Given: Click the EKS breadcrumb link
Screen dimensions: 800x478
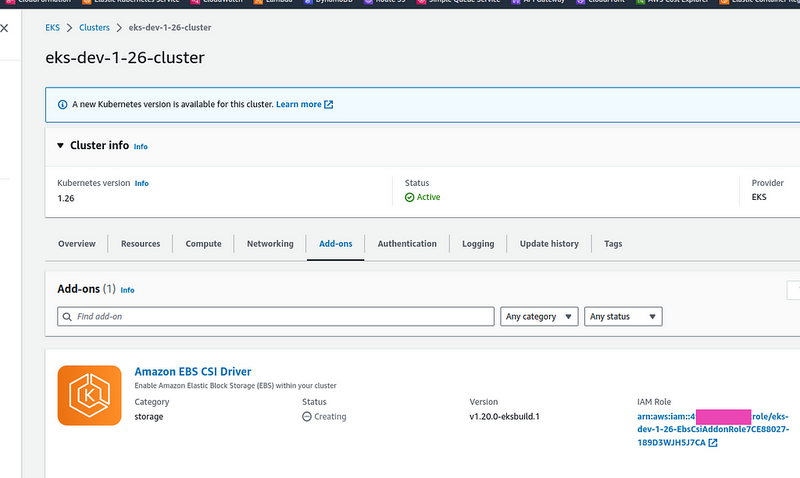Looking at the screenshot, I should [x=54, y=27].
